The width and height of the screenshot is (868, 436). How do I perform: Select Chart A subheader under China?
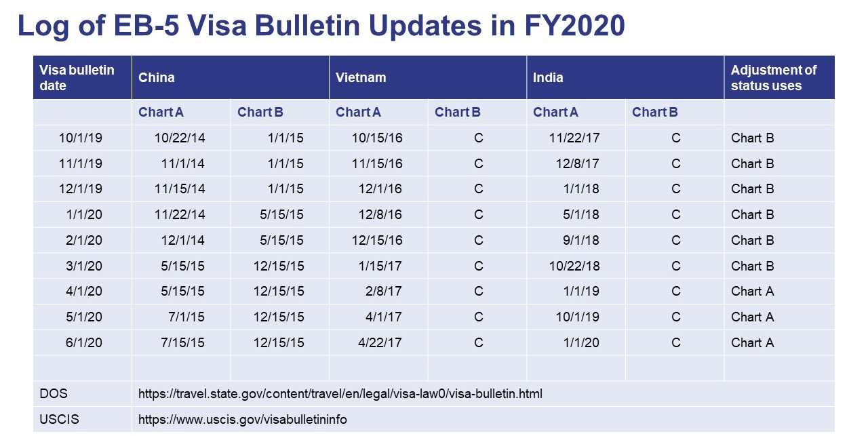[x=161, y=112]
